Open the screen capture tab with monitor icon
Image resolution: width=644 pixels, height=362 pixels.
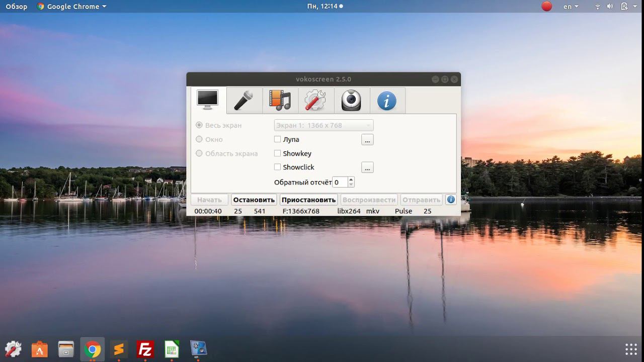208,100
